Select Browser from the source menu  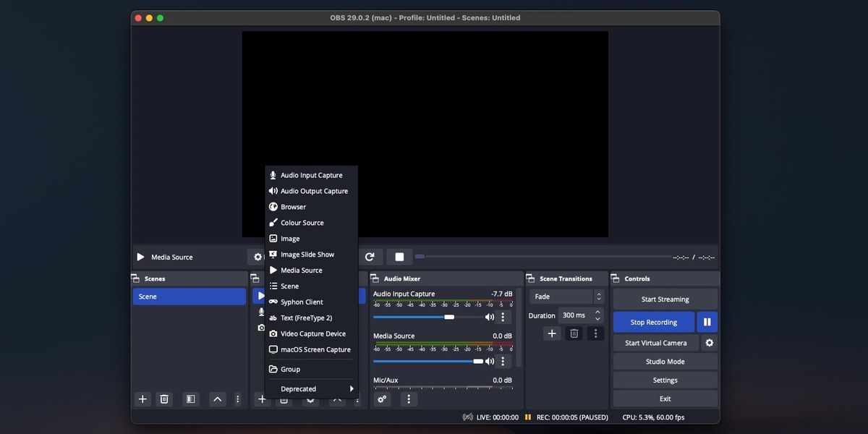293,207
